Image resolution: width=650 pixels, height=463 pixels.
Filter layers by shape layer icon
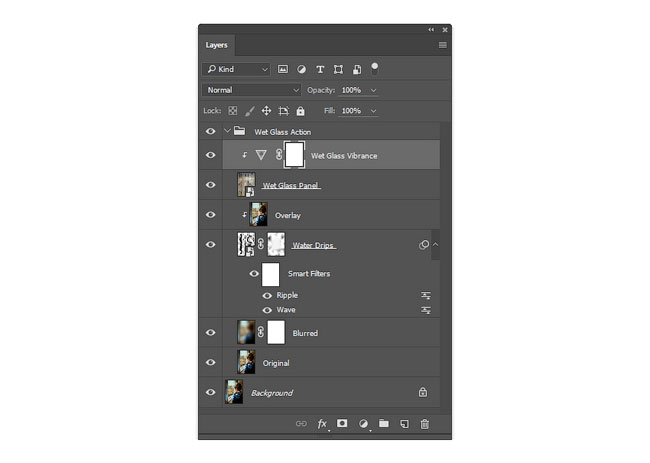tap(338, 69)
